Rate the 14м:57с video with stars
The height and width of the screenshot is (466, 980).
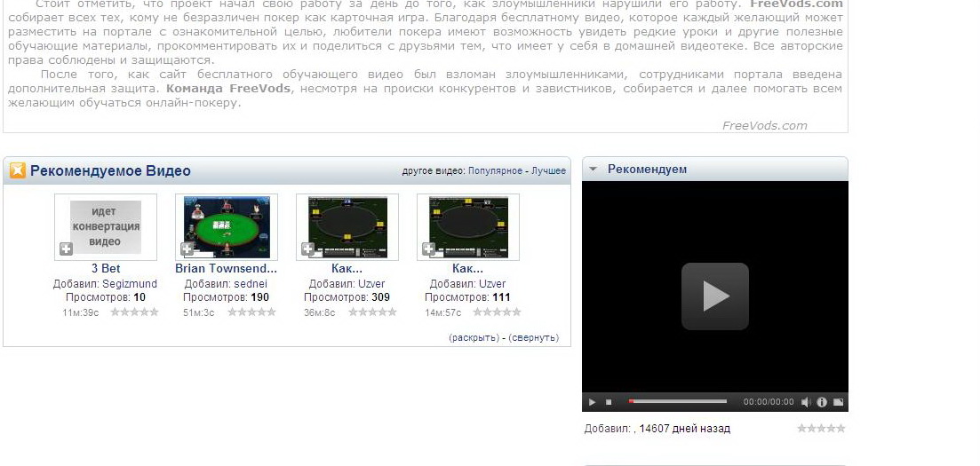(497, 312)
